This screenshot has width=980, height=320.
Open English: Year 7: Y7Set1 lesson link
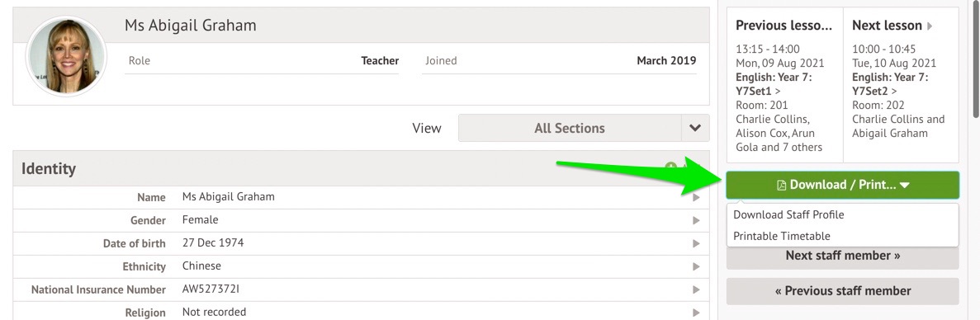[773, 84]
